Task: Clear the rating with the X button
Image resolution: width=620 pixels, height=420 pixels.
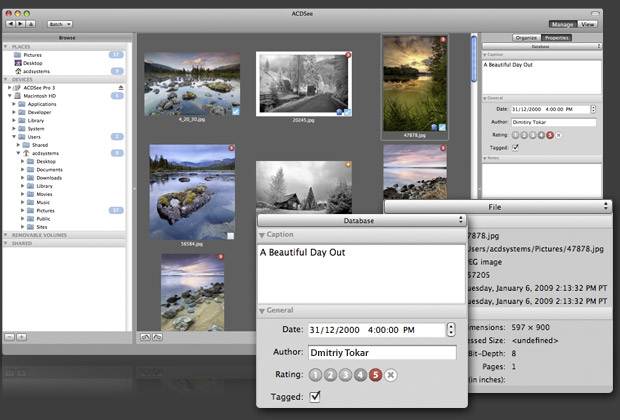Action: (x=390, y=375)
